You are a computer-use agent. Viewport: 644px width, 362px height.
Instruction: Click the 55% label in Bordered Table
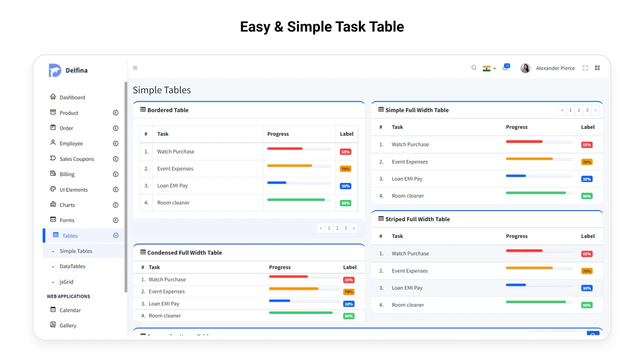click(345, 152)
